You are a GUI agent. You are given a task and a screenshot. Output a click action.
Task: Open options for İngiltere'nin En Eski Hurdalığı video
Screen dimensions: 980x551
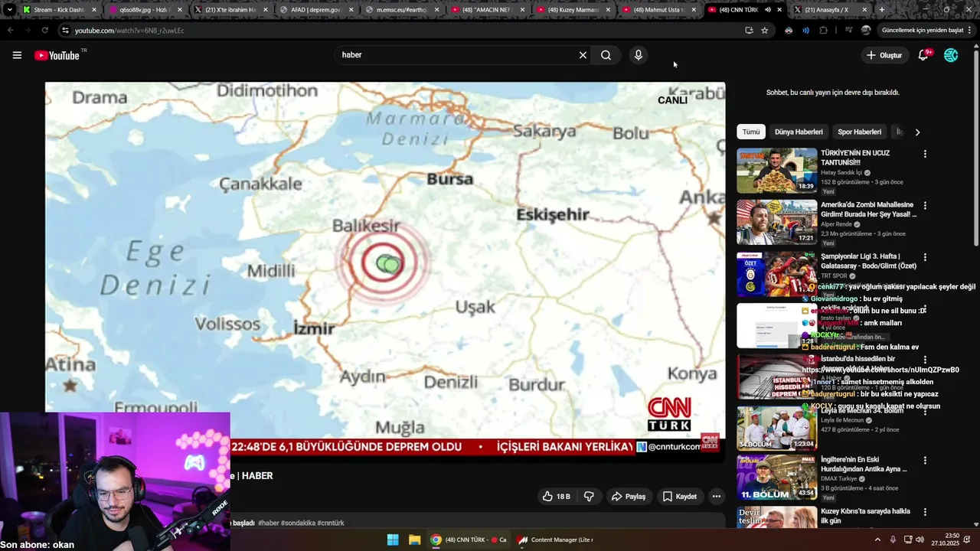click(x=925, y=461)
